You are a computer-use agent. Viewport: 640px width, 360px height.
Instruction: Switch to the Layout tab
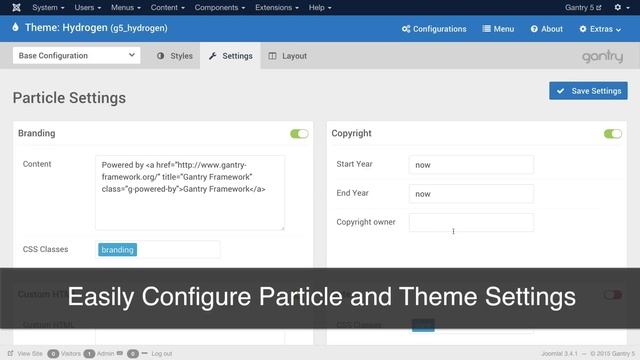(x=287, y=56)
